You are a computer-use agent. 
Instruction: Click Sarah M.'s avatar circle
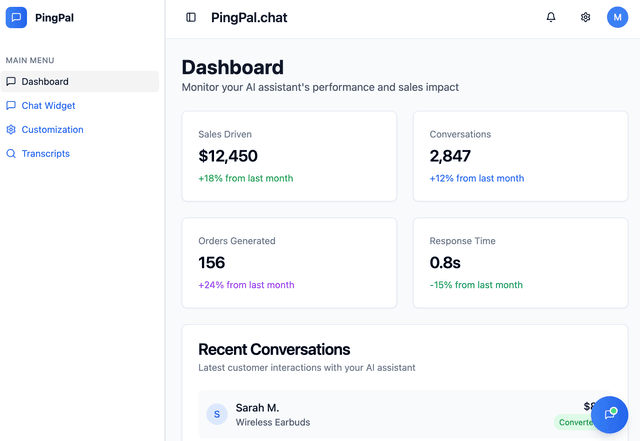coord(217,414)
